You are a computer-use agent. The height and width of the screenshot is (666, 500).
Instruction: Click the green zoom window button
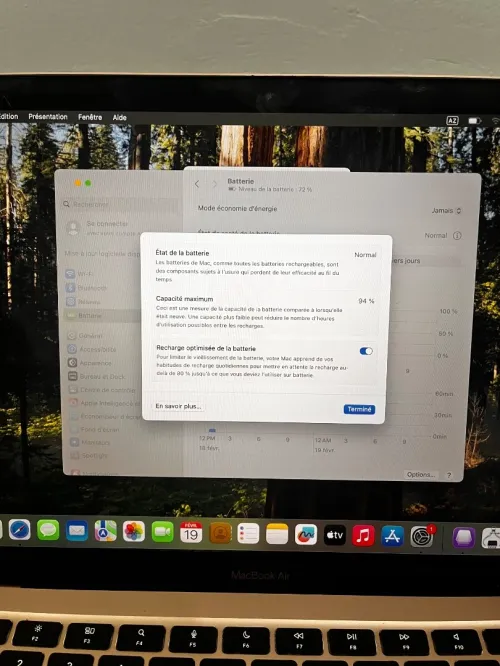pyautogui.click(x=88, y=183)
